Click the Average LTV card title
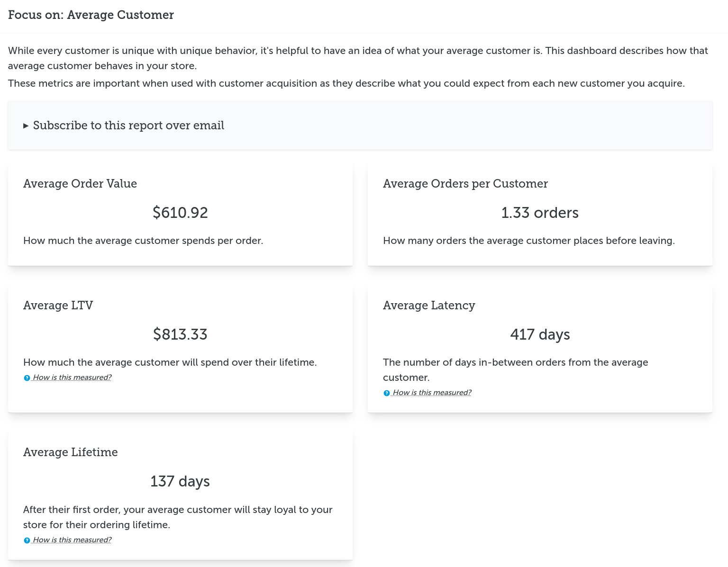 pyautogui.click(x=58, y=306)
